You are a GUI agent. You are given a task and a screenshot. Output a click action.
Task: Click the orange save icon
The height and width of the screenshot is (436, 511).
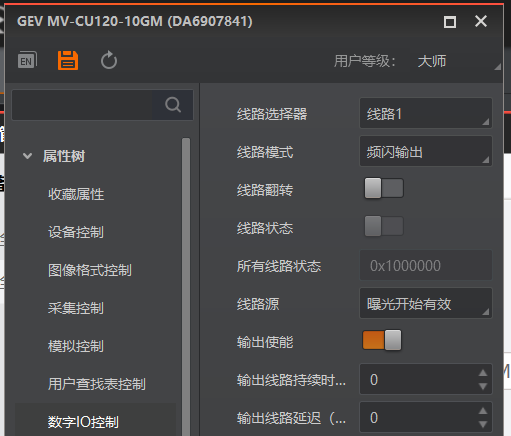pyautogui.click(x=68, y=60)
